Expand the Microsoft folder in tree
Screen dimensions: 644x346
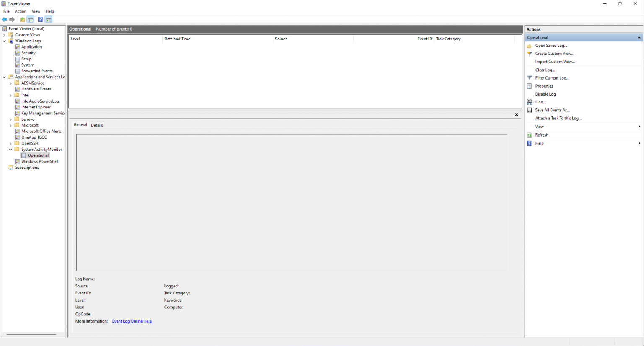11,125
